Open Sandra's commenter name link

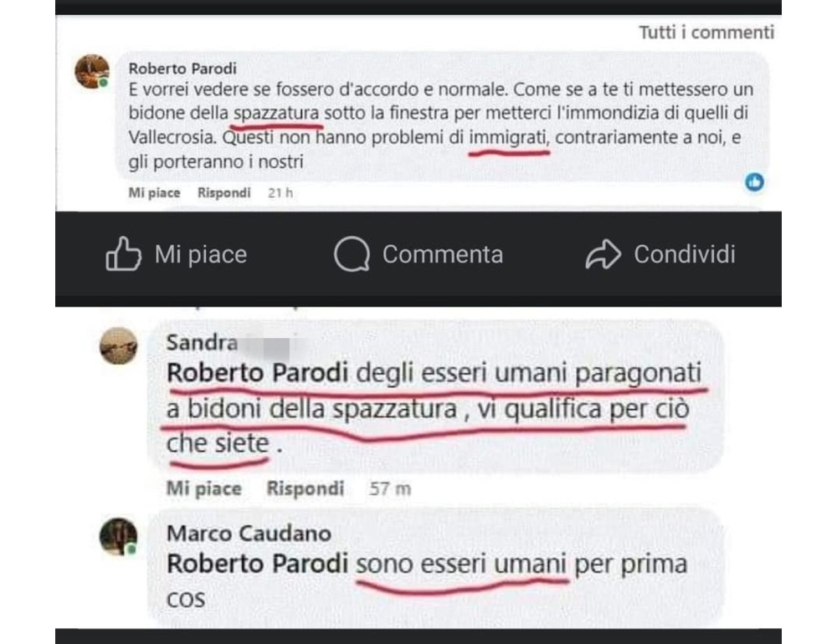(x=203, y=343)
